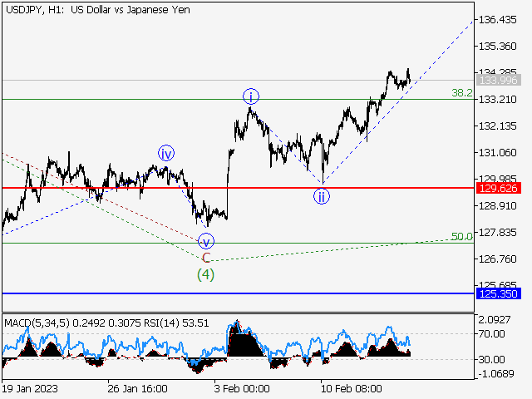532x399 pixels.
Task: Click the 26 Jan 16:00 date label
Action: pos(137,388)
